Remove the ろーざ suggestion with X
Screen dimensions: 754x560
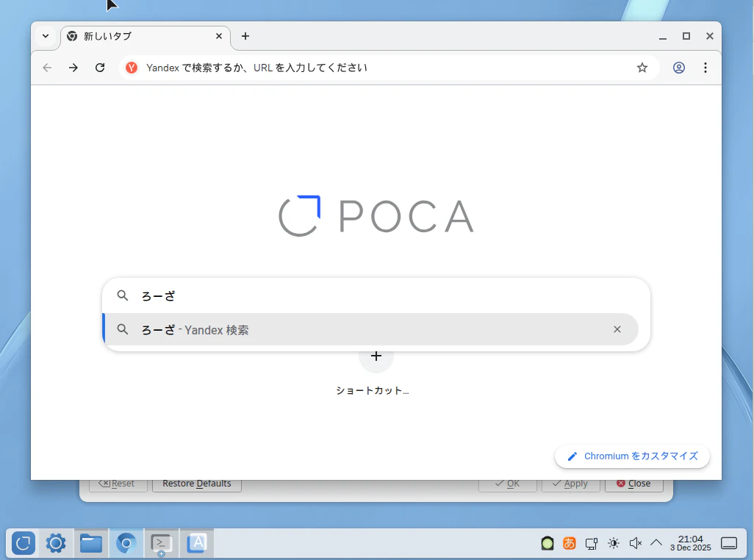[x=617, y=329]
